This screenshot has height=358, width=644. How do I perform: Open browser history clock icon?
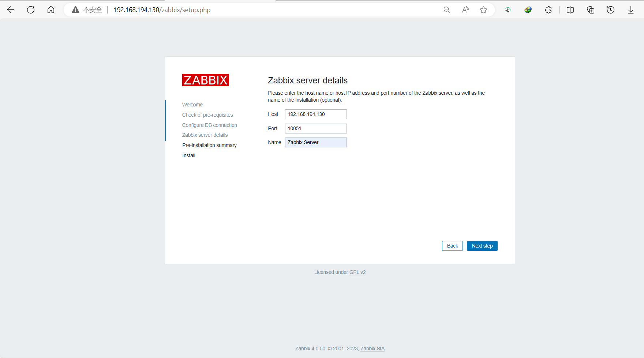point(611,10)
